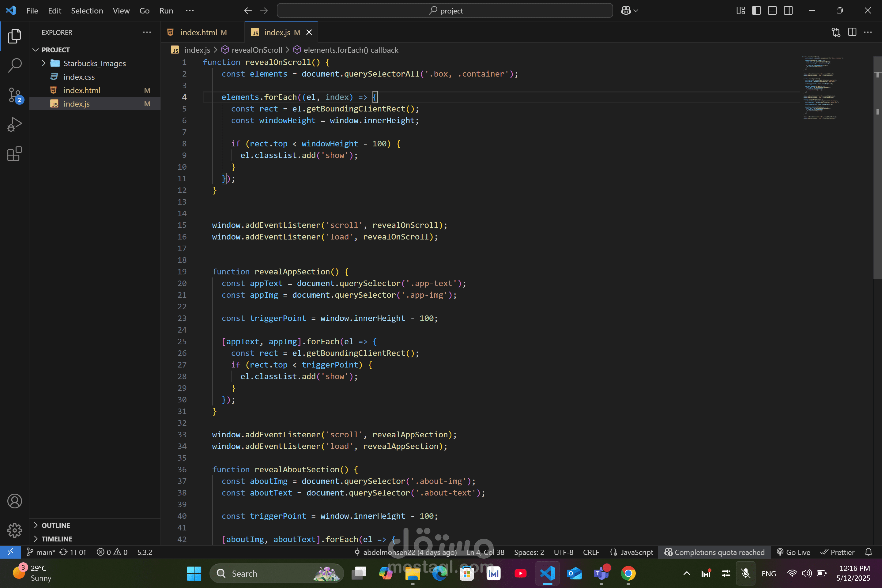The image size is (882, 588).
Task: Click Open Changes compare icon
Action: [x=836, y=32]
